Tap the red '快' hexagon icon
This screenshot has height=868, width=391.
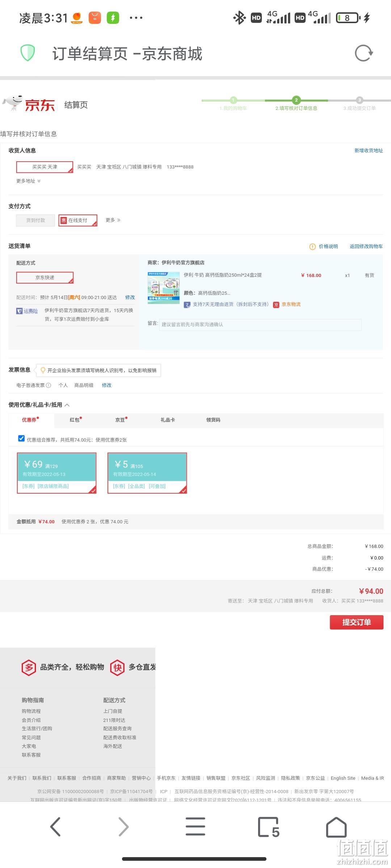(x=117, y=667)
